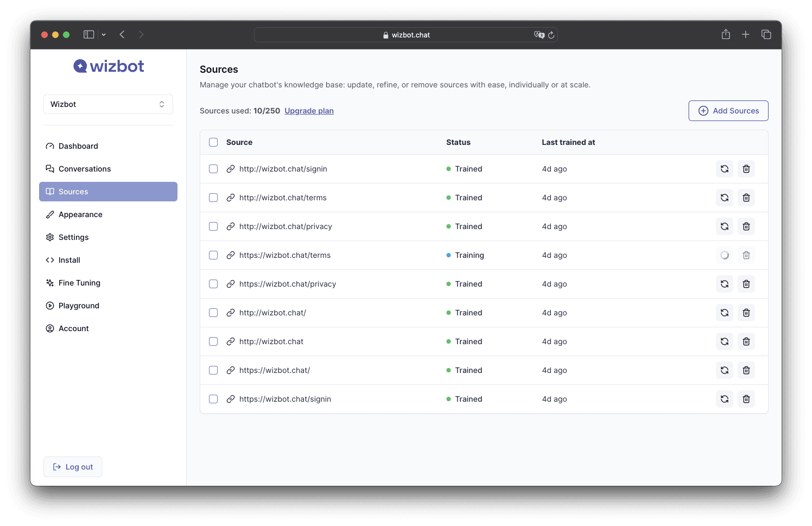
Task: Check the http://wizbot.chat/privacy row checkbox
Action: point(213,226)
